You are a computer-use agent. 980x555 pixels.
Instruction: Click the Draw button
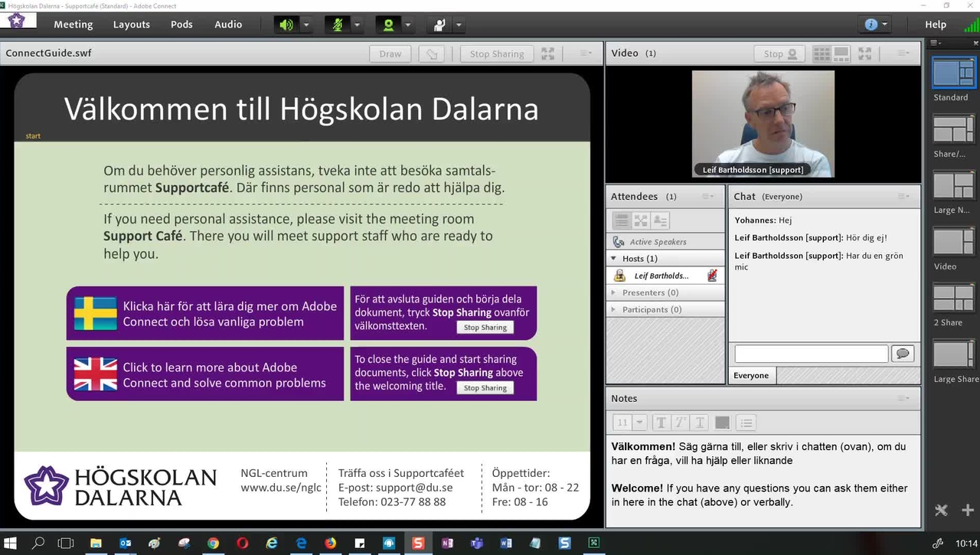point(390,54)
